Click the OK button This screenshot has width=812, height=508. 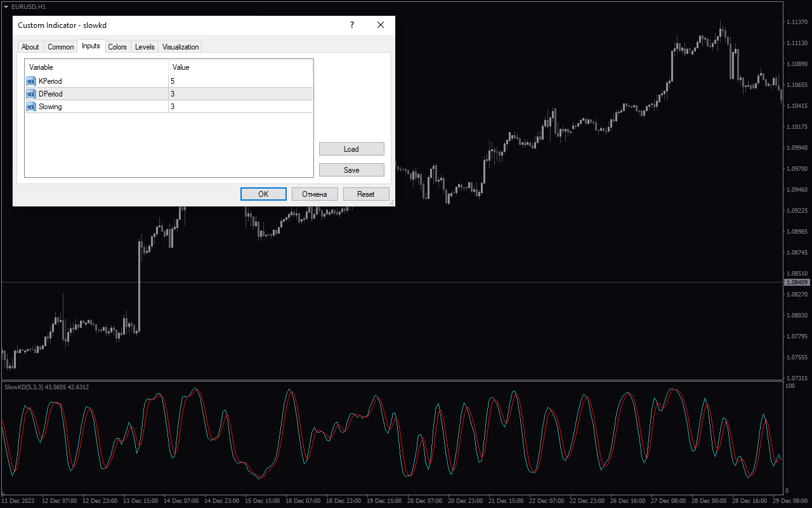263,194
